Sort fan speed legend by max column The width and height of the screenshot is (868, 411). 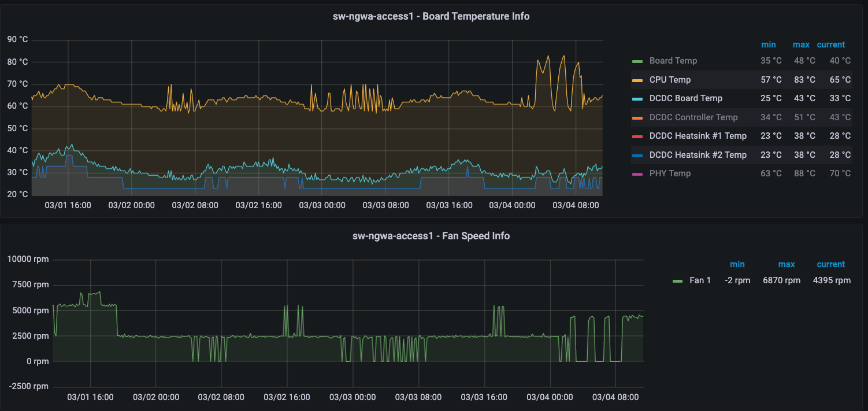pos(786,264)
